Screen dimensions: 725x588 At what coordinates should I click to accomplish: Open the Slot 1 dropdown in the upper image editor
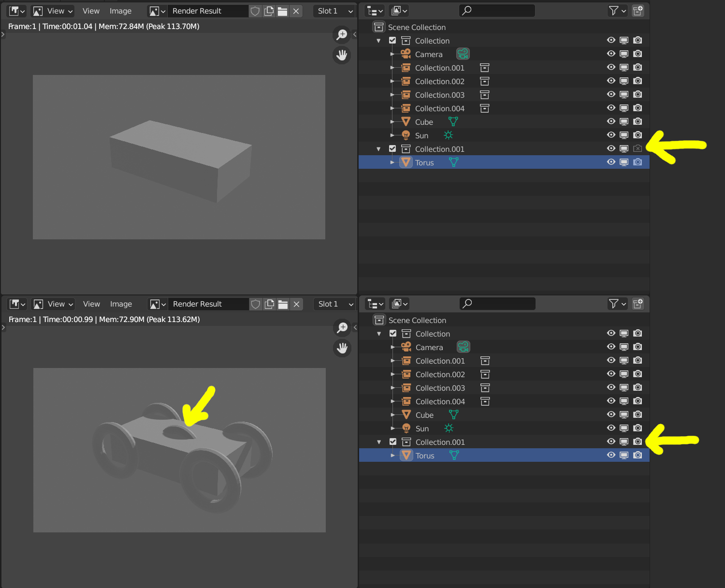click(335, 11)
